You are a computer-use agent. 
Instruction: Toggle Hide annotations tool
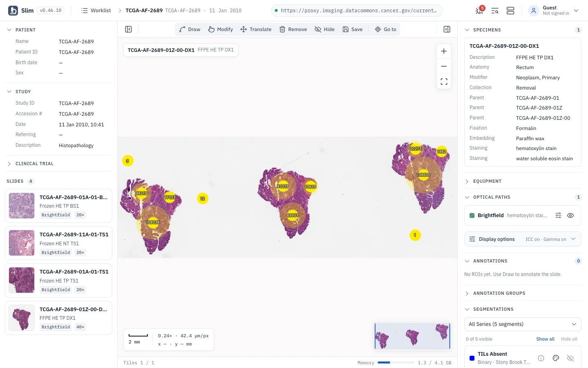click(325, 29)
